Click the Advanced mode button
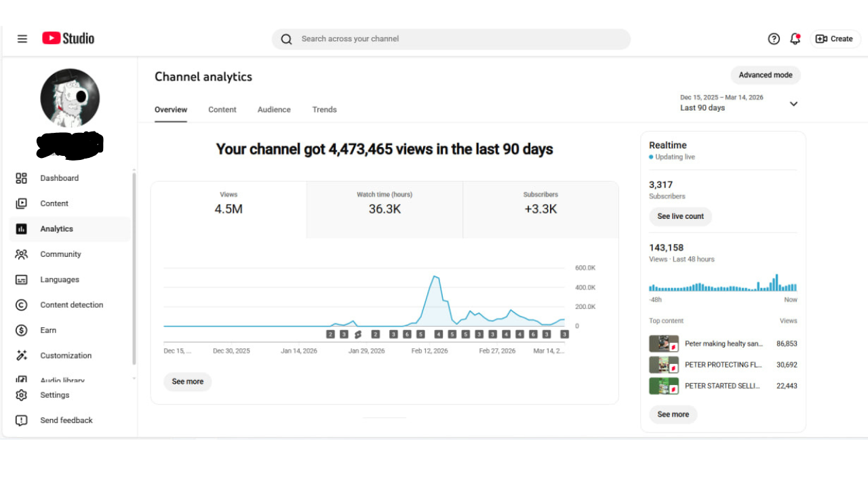 pyautogui.click(x=765, y=75)
